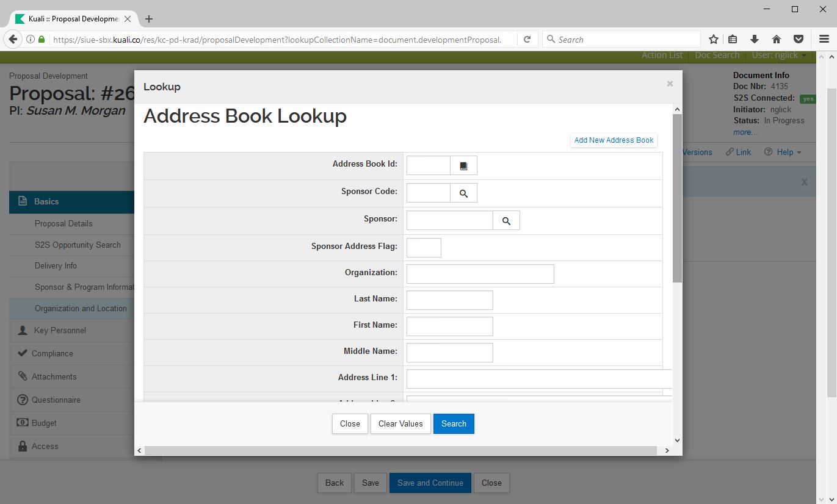Screen dimensions: 837x504
Task: Click the Pocket icon in the toolbar
Action: click(x=798, y=39)
